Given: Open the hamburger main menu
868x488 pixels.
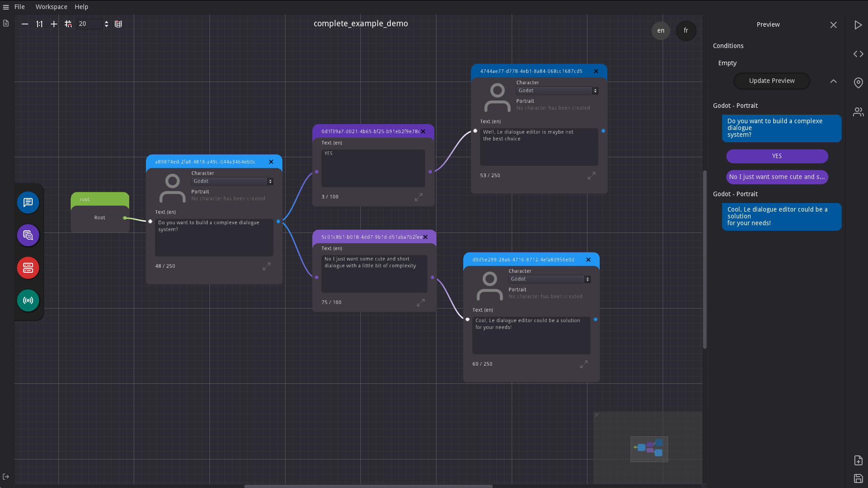Looking at the screenshot, I should click(x=6, y=7).
